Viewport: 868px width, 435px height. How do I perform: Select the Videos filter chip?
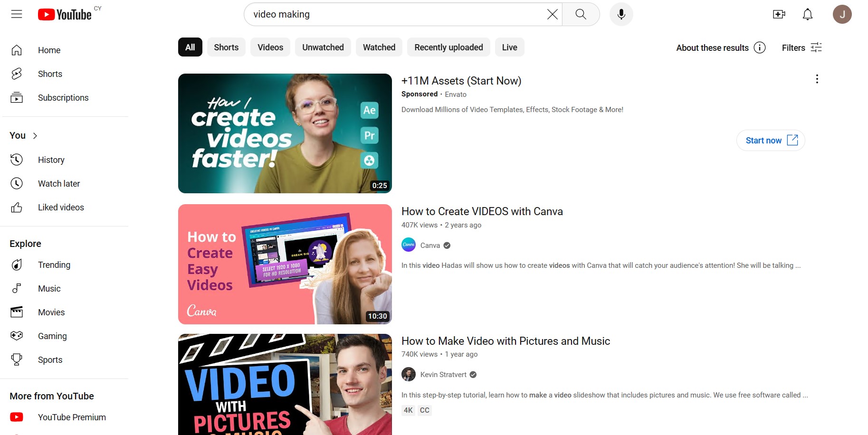[270, 47]
